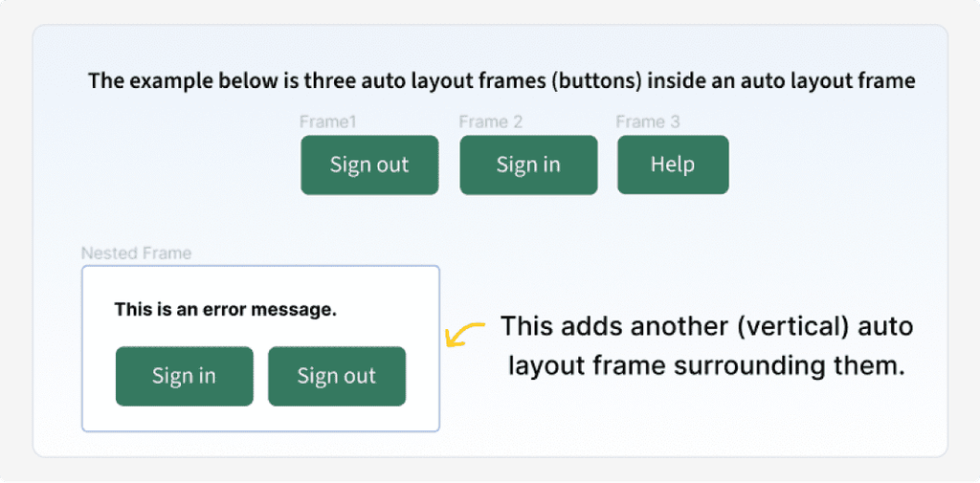Image resolution: width=980 pixels, height=483 pixels.
Task: Click Sign out inside the nested frame
Action: pos(337,376)
